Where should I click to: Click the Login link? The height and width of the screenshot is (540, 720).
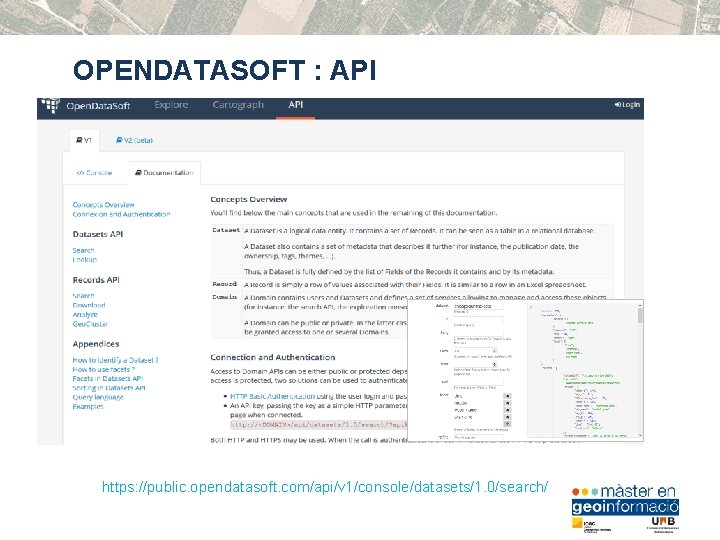[627, 105]
